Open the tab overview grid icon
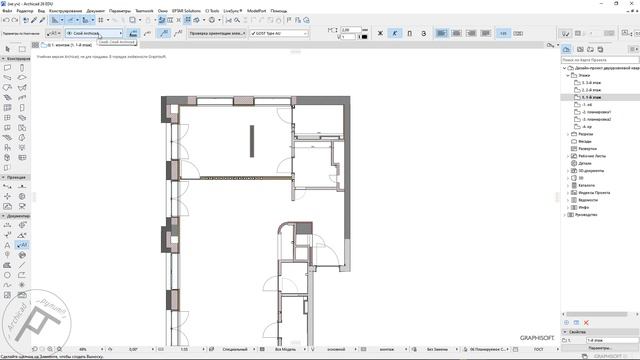 (x=36, y=45)
